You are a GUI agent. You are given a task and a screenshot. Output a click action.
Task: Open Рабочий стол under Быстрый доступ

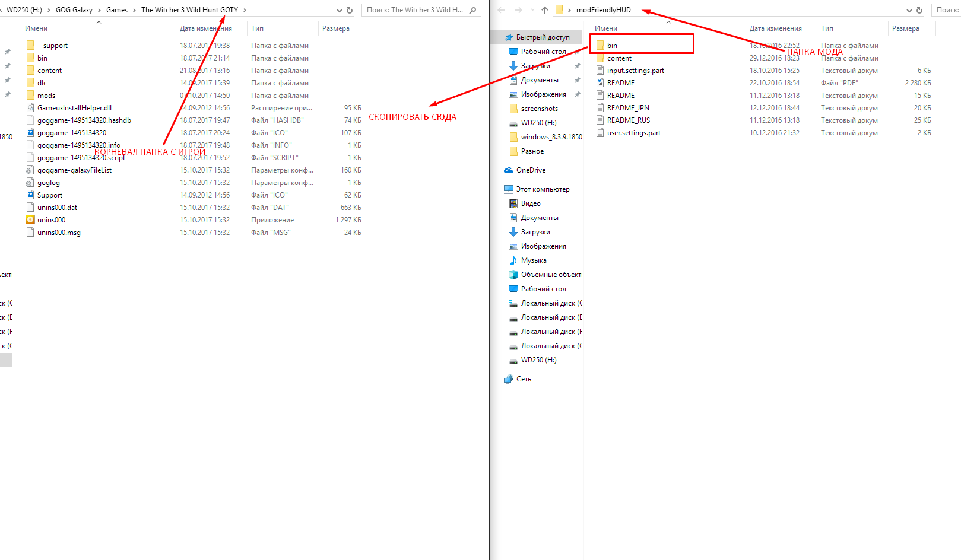(x=543, y=52)
